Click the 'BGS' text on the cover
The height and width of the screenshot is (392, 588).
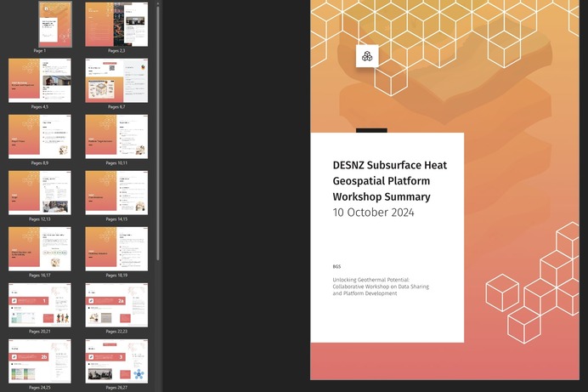pyautogui.click(x=336, y=266)
